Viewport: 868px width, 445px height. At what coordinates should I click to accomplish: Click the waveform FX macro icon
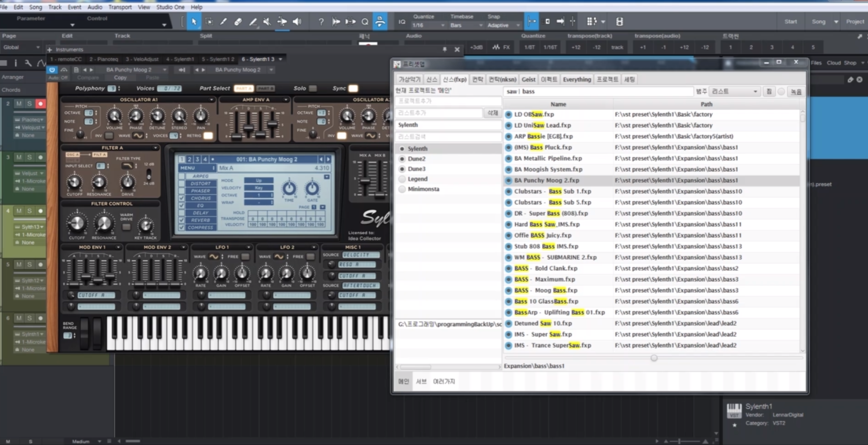click(x=501, y=47)
